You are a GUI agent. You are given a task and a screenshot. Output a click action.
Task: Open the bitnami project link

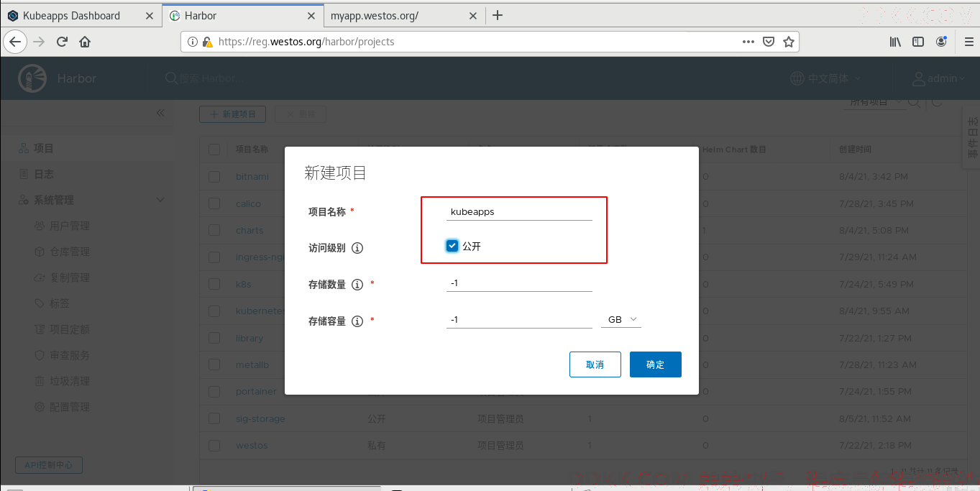[252, 177]
